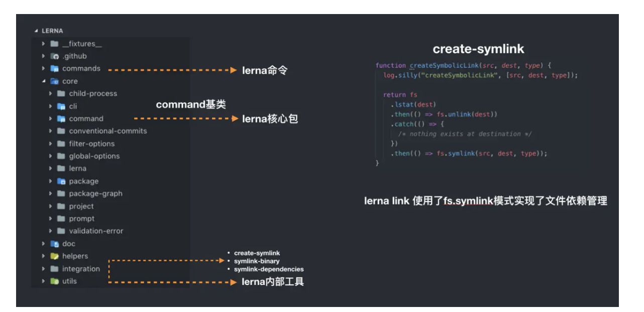Viewport: 644px width, 312px height.
Task: Select the conventional-commits folder
Action: 108,131
